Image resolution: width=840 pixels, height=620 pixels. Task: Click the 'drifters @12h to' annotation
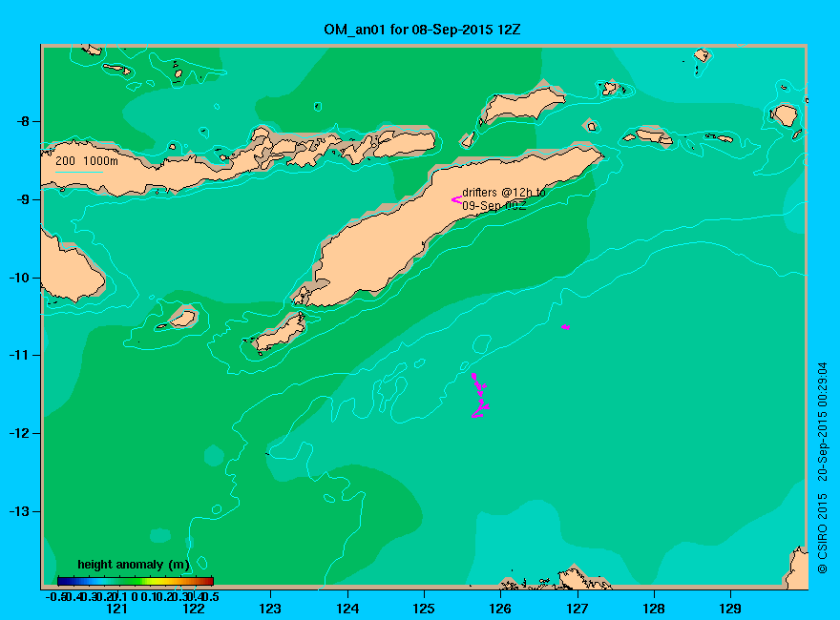click(504, 193)
